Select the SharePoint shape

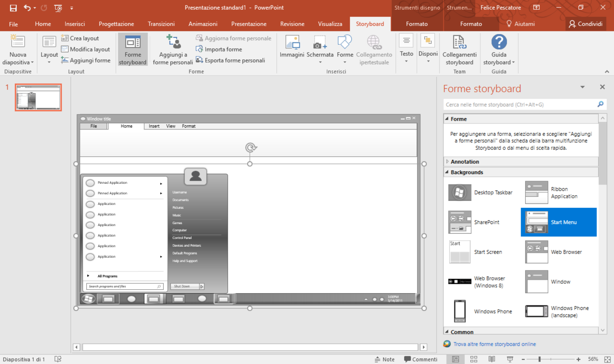[x=482, y=222]
